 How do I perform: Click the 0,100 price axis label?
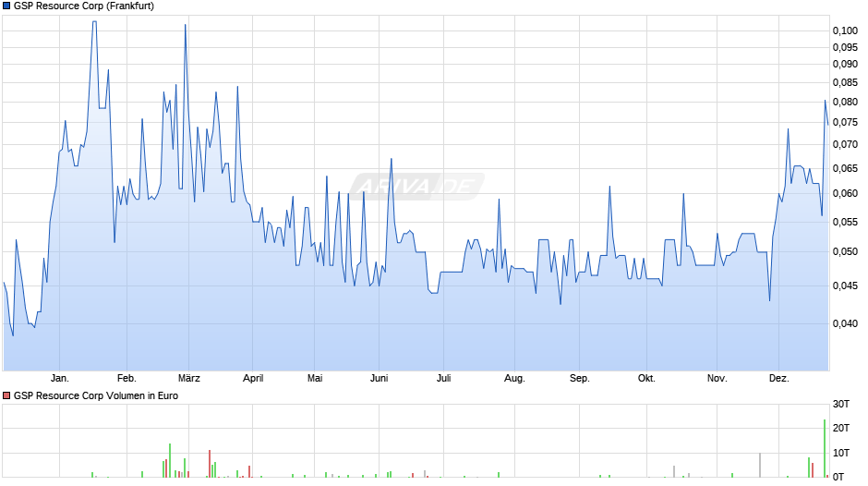click(x=845, y=31)
